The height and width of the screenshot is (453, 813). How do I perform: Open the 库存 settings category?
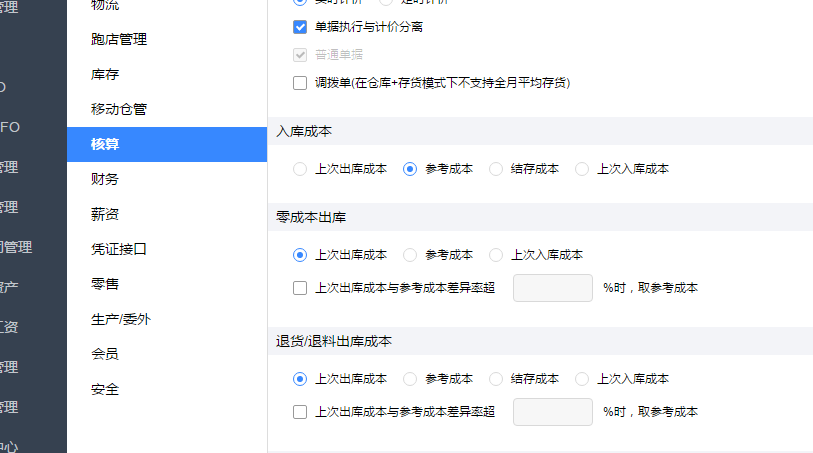[105, 75]
